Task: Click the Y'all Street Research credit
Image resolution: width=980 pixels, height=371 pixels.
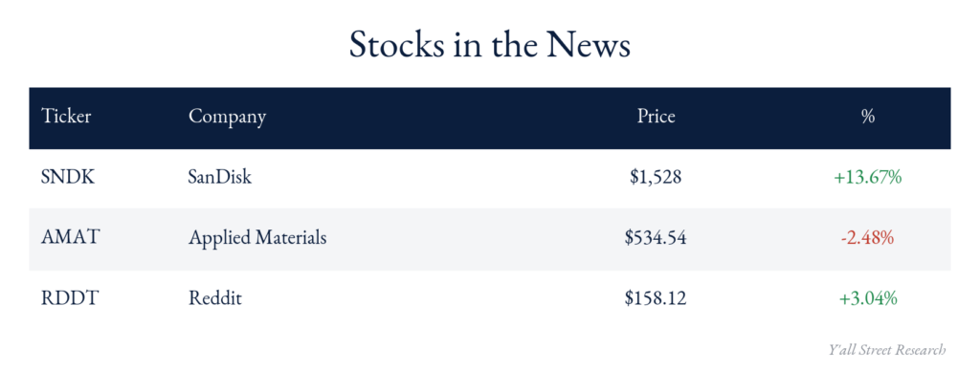Action: coord(887,349)
